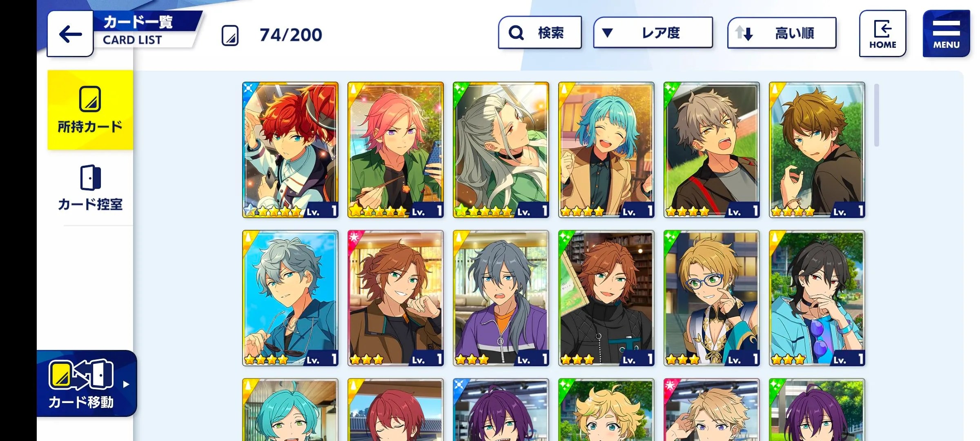The image size is (980, 441).
Task: Open the long gray-haired five-star card
Action: (501, 150)
